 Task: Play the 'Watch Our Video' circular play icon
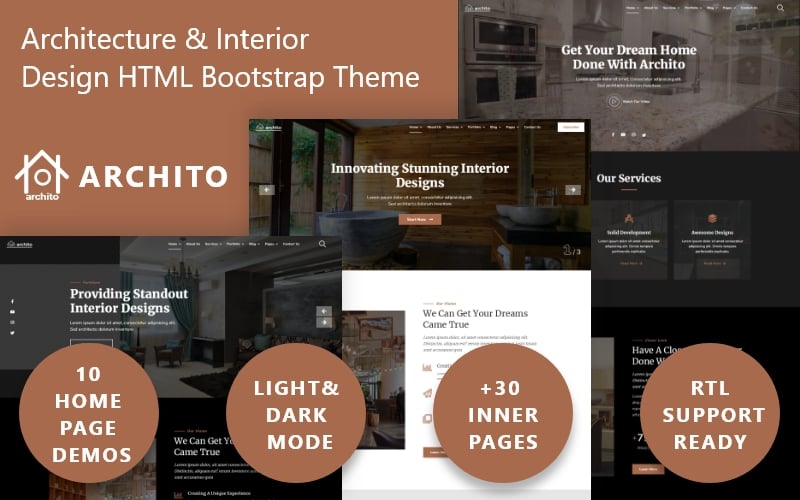[x=614, y=102]
